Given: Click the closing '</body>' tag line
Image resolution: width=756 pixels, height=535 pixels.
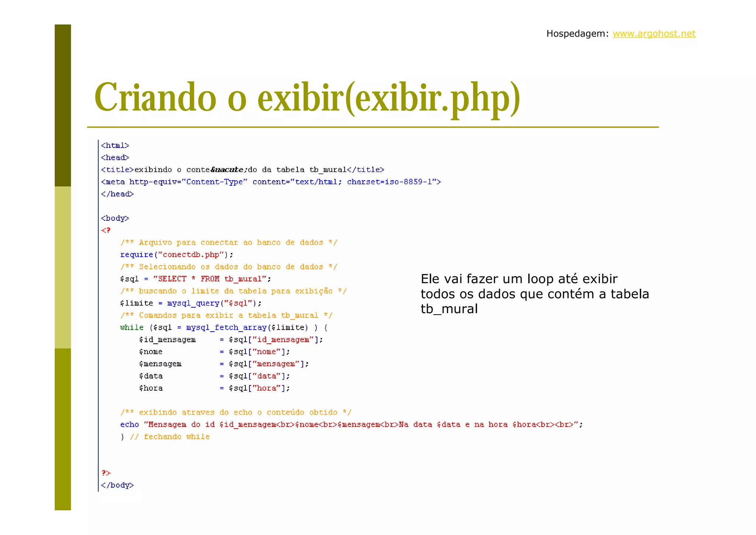Looking at the screenshot, I should pyautogui.click(x=117, y=486).
